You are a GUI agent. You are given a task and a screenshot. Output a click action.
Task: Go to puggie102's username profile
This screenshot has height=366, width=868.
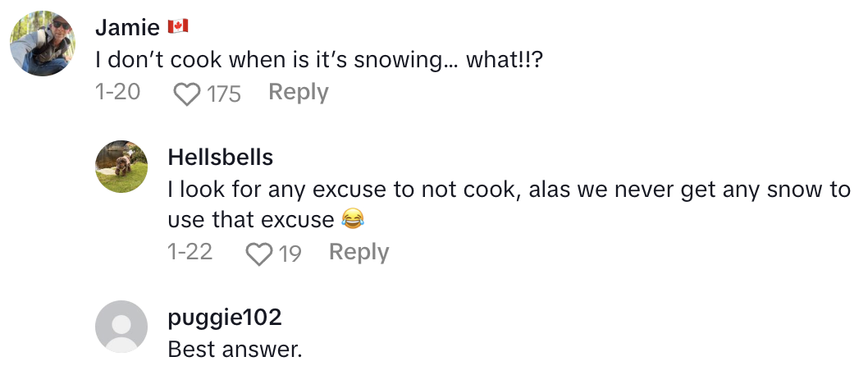click(225, 317)
